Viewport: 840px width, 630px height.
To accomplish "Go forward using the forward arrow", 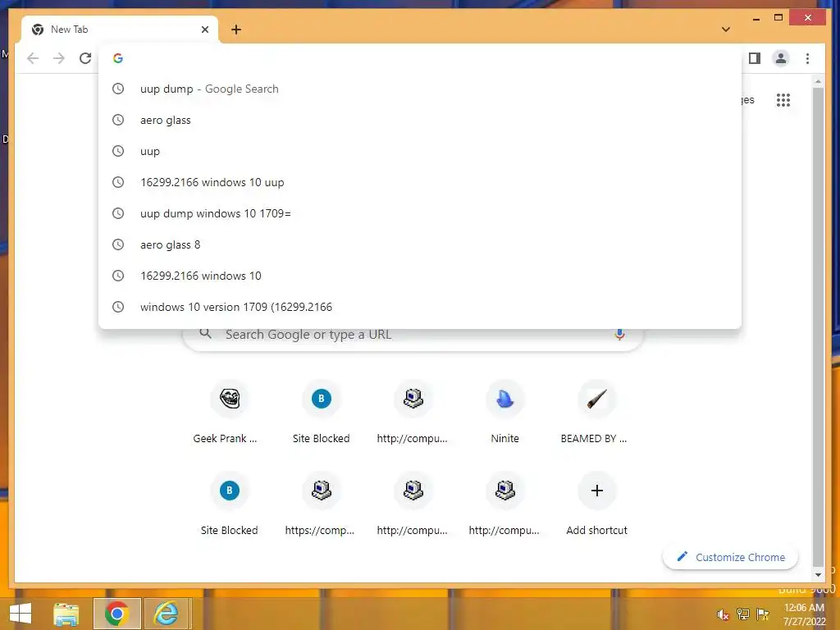I will pos(59,58).
